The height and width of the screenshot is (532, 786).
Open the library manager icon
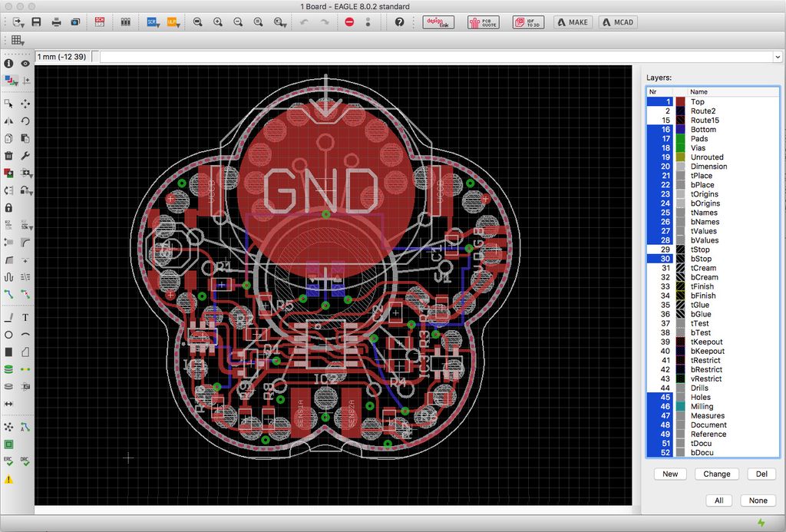125,22
